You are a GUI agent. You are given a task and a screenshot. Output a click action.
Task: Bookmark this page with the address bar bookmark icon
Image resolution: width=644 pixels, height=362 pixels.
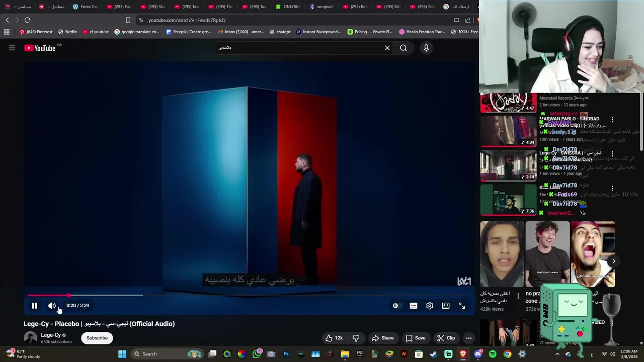coord(128,20)
